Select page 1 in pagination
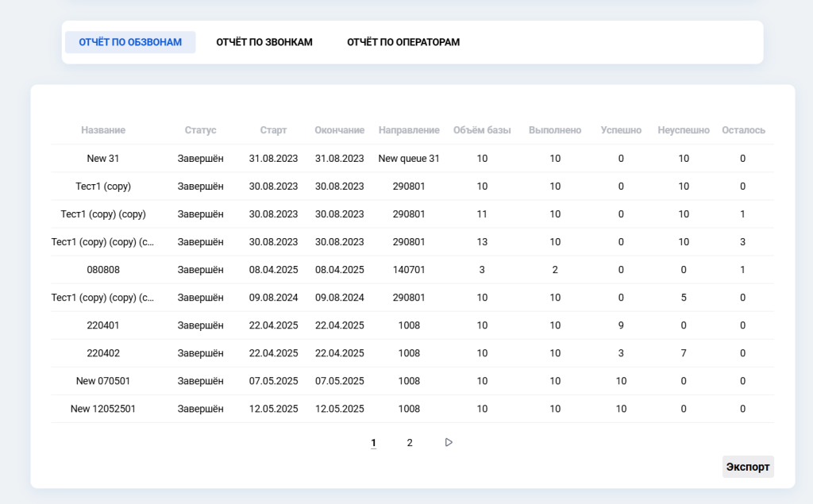The height and width of the screenshot is (504, 813). tap(373, 442)
